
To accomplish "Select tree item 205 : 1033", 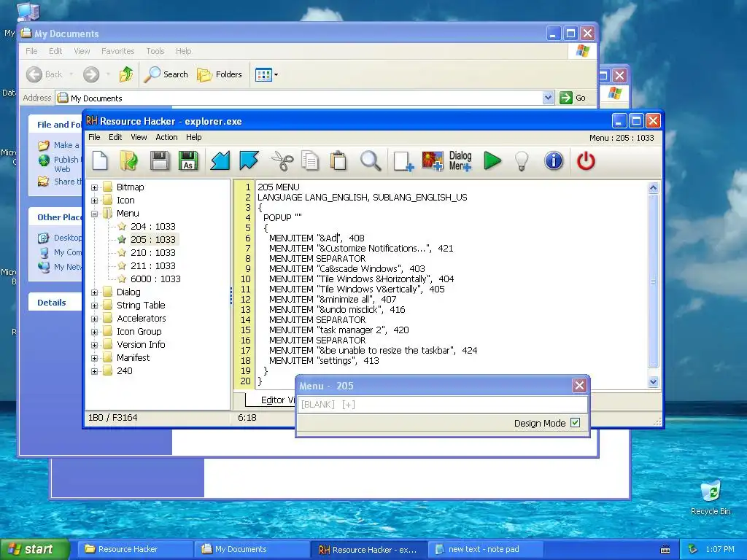I will 153,239.
